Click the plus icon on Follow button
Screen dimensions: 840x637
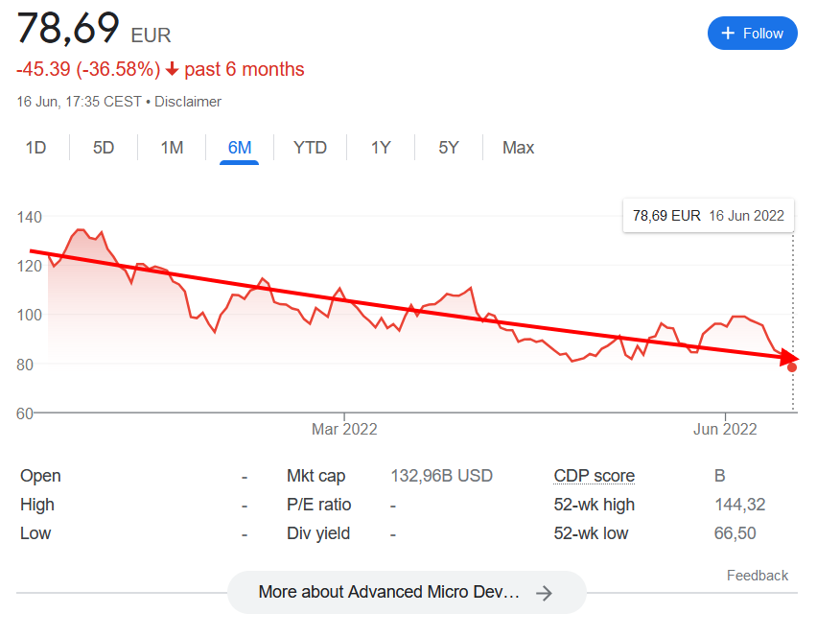pos(728,34)
